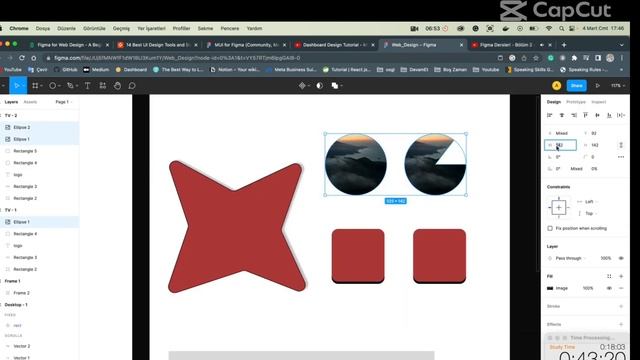Open the Page 1 dropdown
This screenshot has height=360, width=640.
[x=64, y=102]
